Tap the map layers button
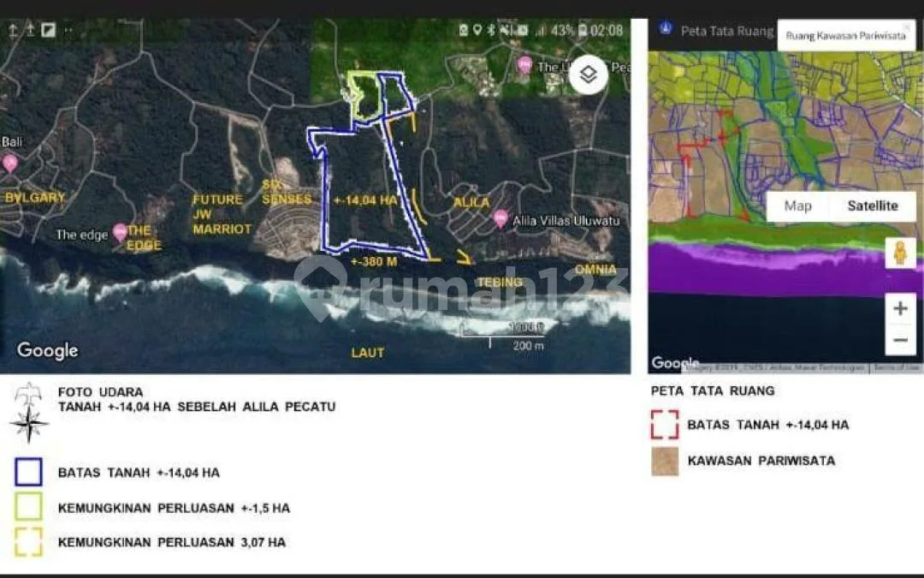Viewport: 924px width, 578px height. click(588, 74)
